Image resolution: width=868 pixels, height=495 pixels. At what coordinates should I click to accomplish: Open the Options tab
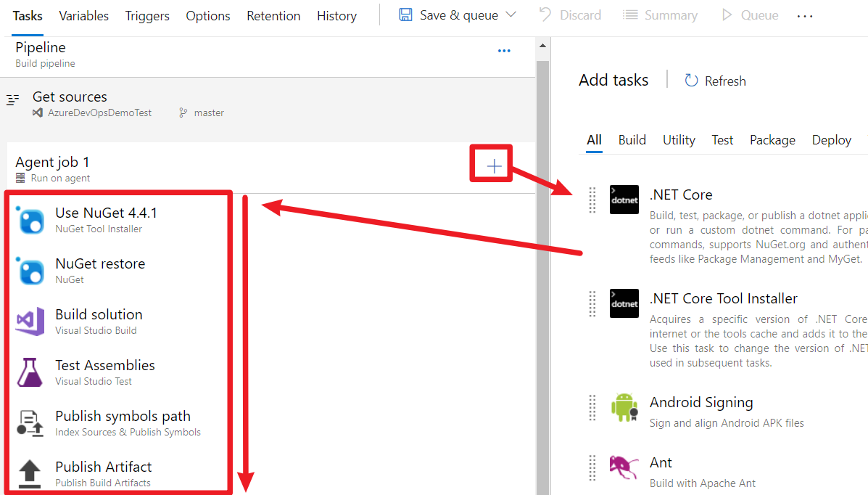(207, 15)
